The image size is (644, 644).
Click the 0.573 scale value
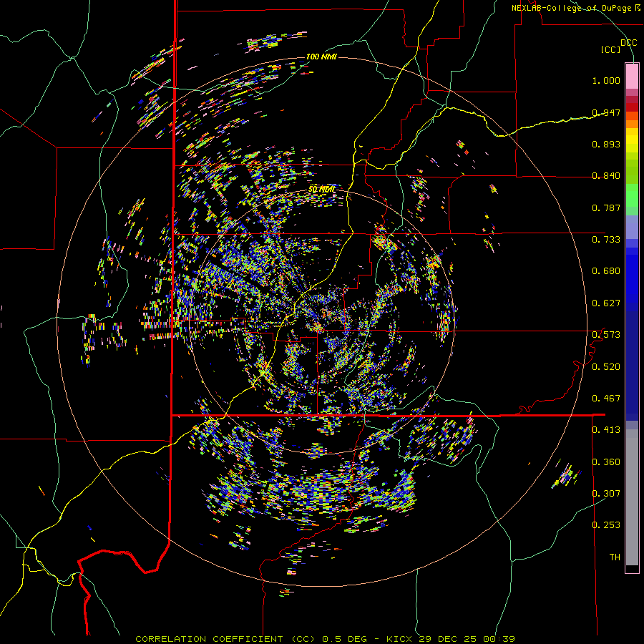pyautogui.click(x=606, y=335)
